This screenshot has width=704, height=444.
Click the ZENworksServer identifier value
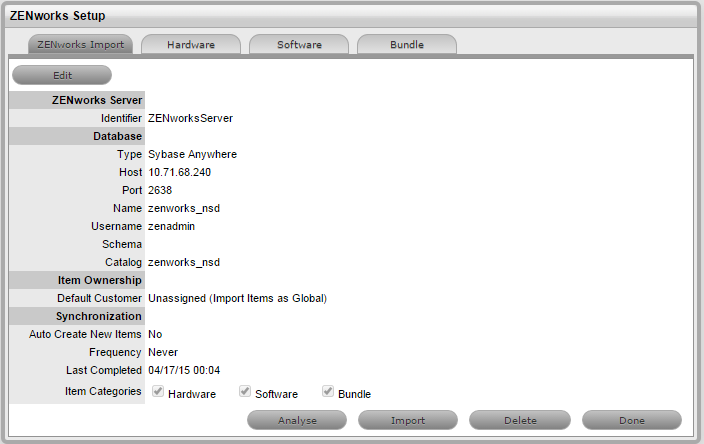click(x=190, y=118)
